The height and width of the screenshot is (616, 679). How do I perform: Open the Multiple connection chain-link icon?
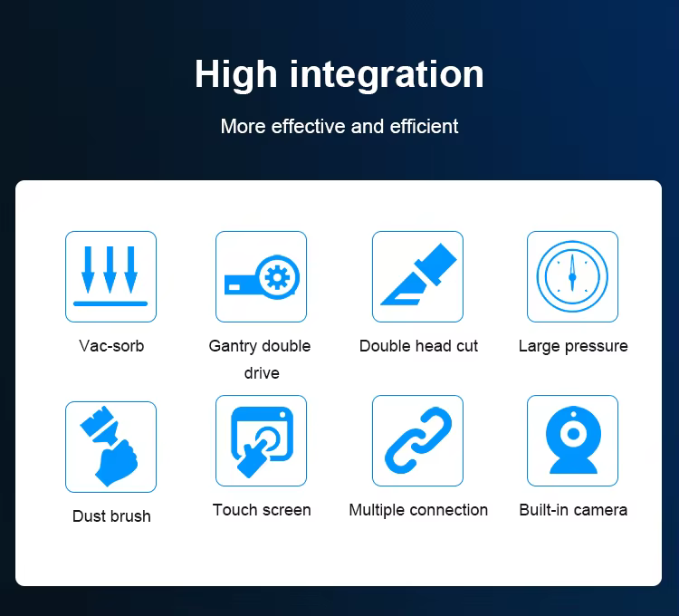coord(417,440)
